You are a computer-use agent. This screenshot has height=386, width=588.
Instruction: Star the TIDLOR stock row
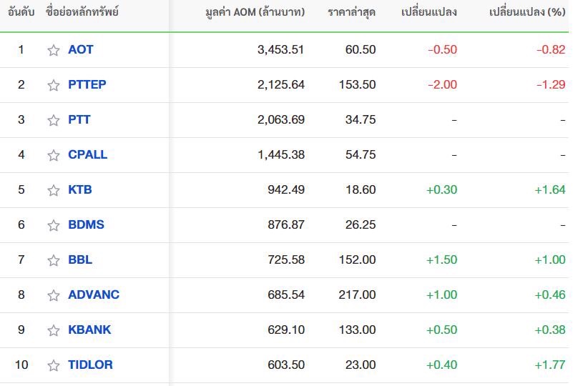[x=54, y=365]
